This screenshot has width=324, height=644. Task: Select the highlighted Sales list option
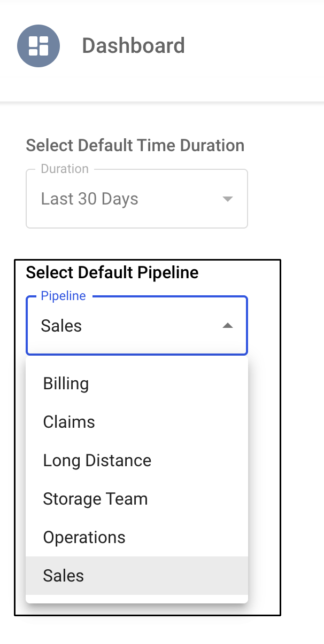(64, 576)
